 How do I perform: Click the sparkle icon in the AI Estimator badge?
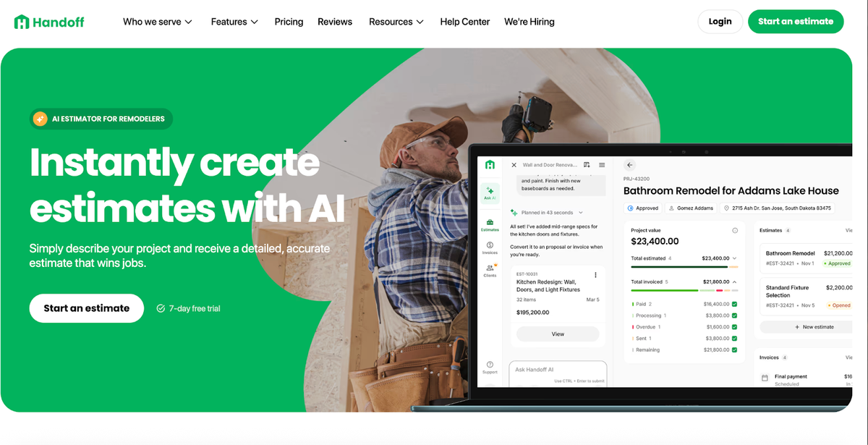41,119
